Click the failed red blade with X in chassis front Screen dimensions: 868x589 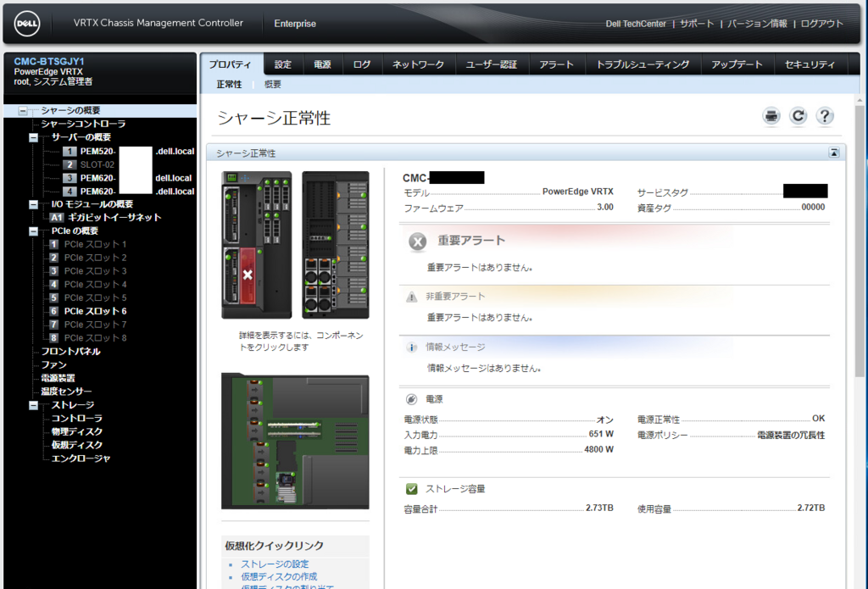pos(248,275)
